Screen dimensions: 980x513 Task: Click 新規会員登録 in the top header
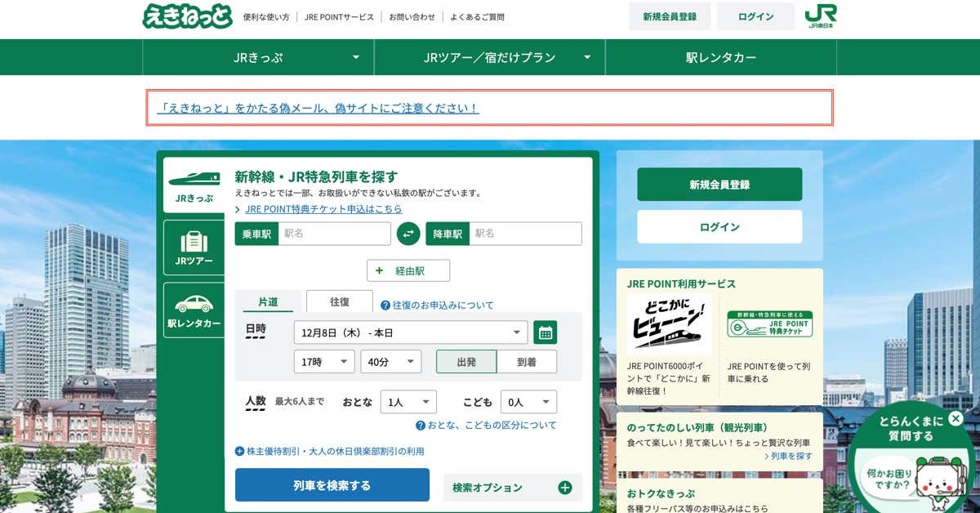[x=670, y=16]
